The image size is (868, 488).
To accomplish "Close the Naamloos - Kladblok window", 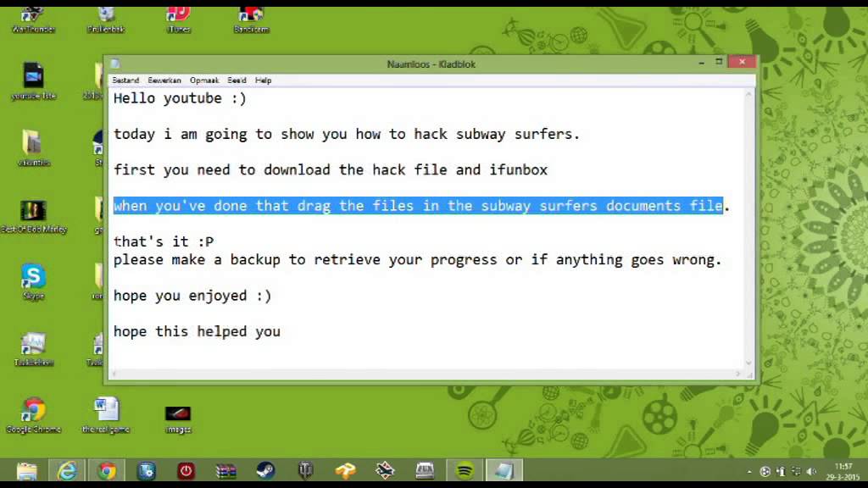I will [x=742, y=62].
